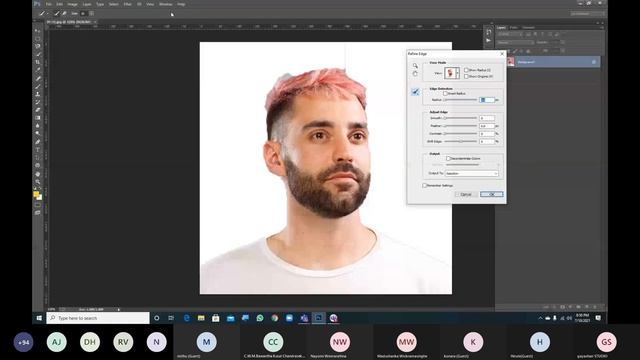Select the Eyedropper tool
The height and width of the screenshot is (360, 640).
click(38, 70)
